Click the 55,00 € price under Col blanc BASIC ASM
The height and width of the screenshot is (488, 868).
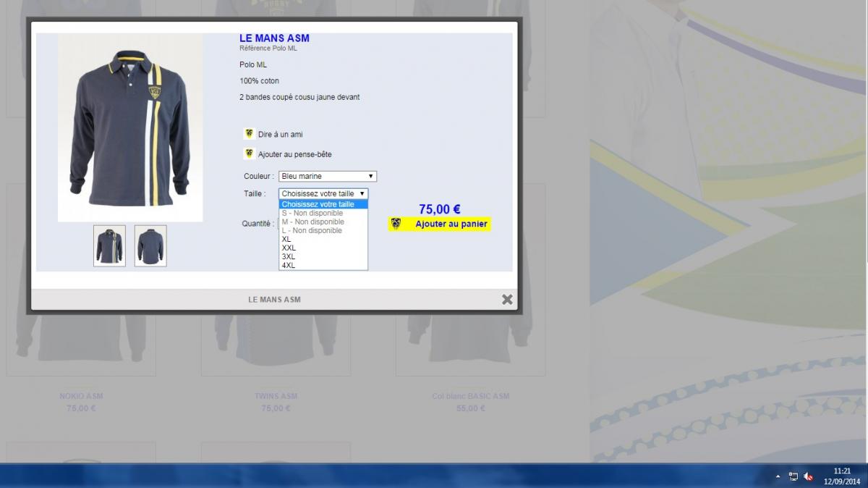470,408
